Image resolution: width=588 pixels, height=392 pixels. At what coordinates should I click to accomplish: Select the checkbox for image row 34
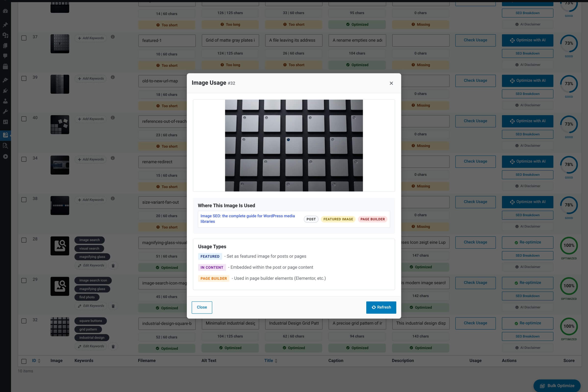24,159
